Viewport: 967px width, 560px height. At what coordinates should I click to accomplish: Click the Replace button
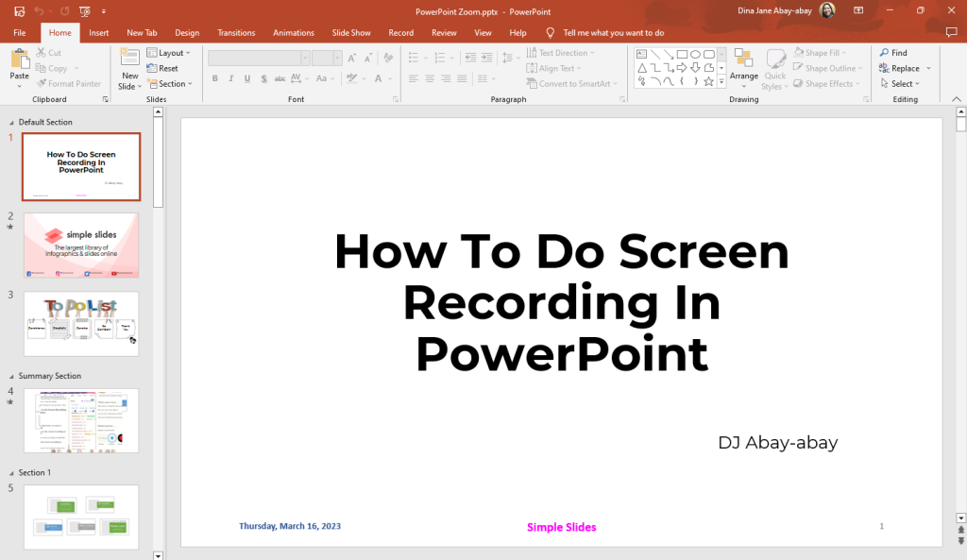(x=899, y=68)
